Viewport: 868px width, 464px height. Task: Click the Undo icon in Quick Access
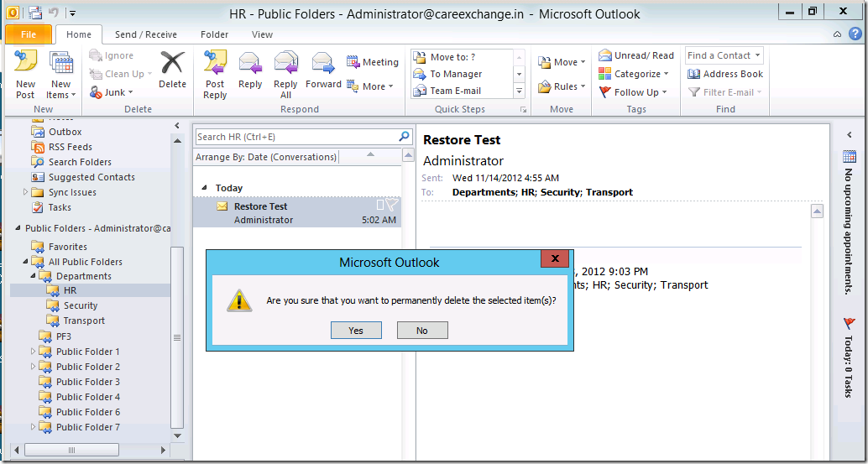coord(54,13)
